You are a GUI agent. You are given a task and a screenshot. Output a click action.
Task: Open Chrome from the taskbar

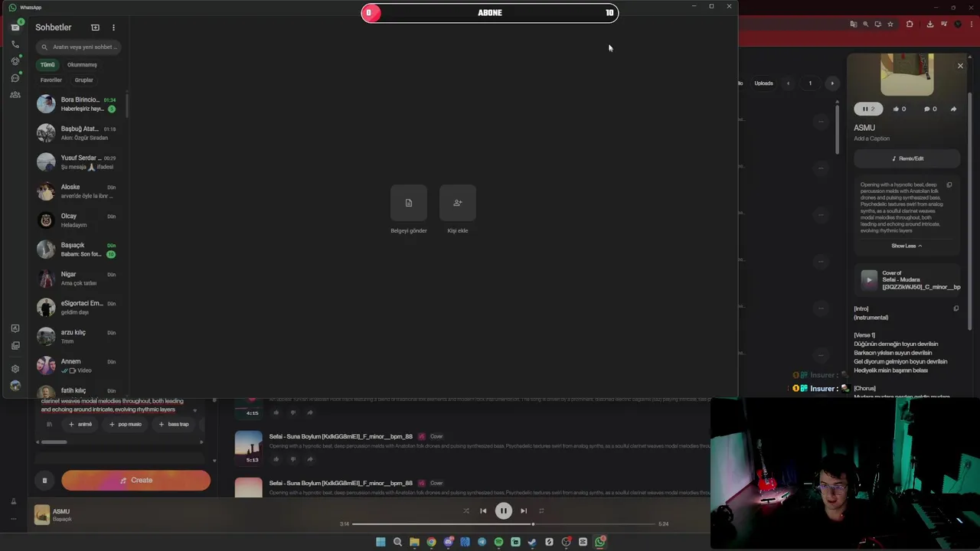pyautogui.click(x=431, y=542)
